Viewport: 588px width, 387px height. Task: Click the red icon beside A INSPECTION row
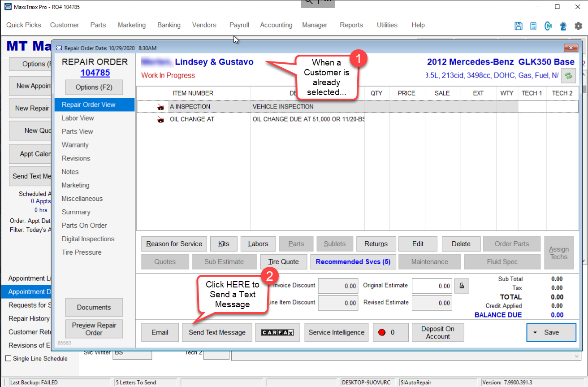click(160, 107)
